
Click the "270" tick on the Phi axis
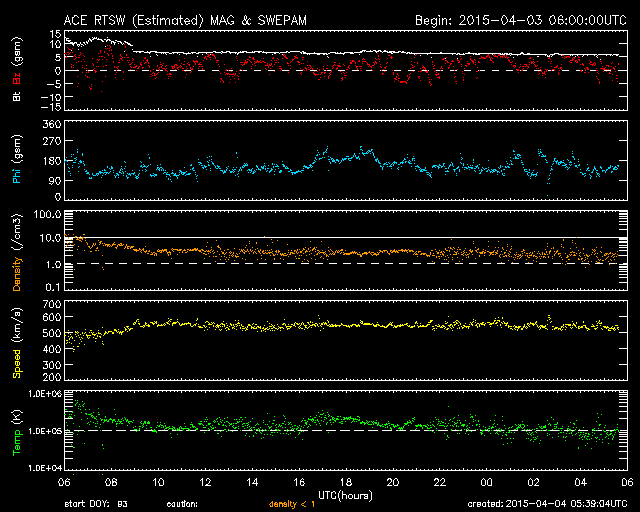point(52,142)
